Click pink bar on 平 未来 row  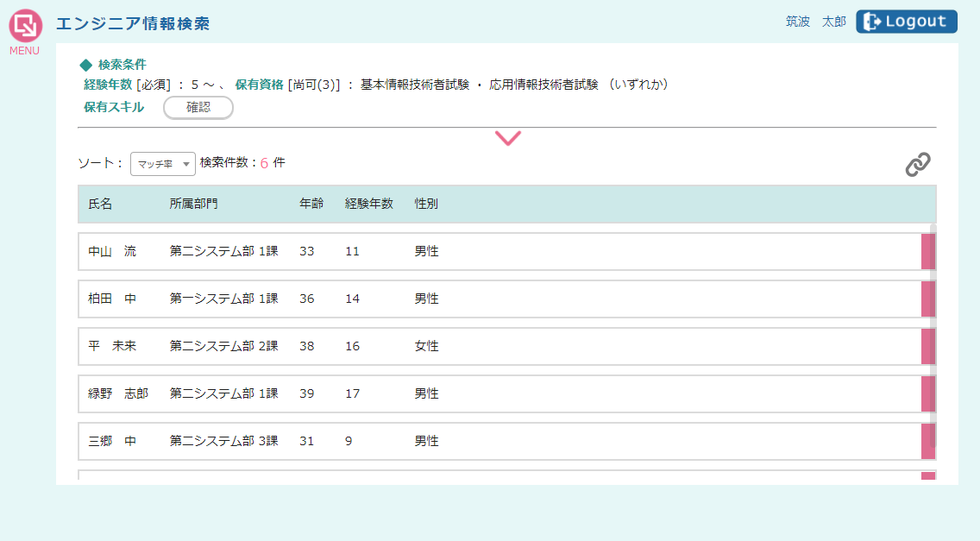[928, 346]
